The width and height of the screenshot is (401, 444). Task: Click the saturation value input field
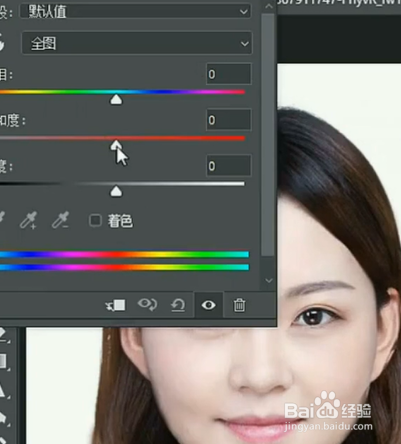point(228,119)
